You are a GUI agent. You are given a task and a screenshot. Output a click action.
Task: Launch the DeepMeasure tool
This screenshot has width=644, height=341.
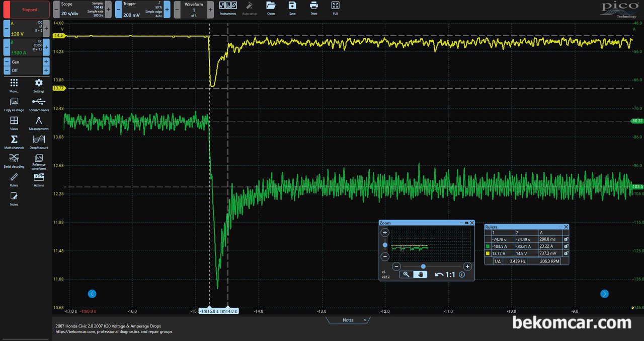pos(39,142)
